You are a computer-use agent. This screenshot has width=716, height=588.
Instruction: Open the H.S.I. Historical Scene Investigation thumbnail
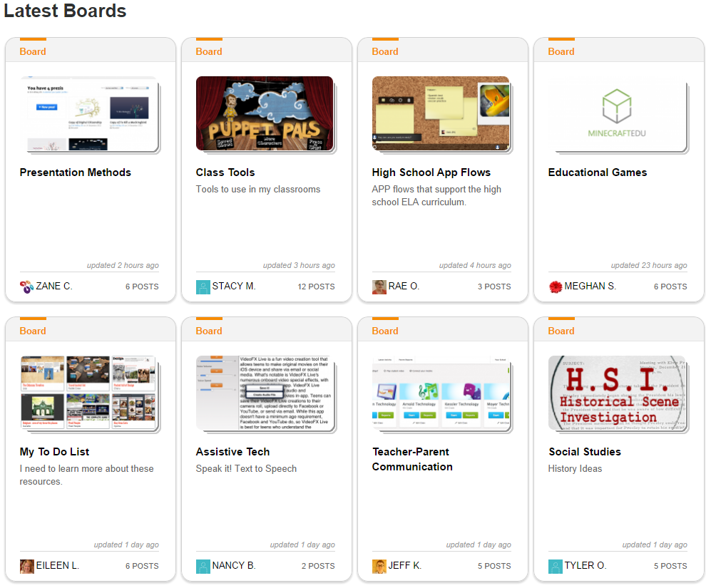pos(618,393)
